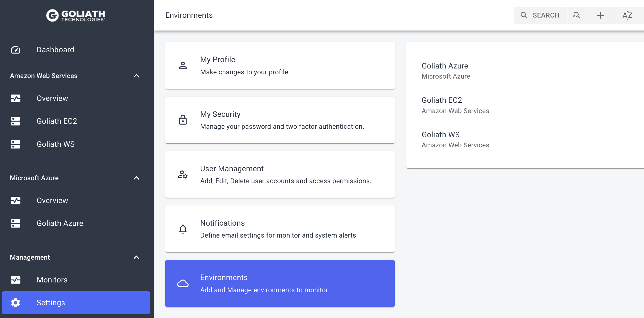Click Amazon Web Services subtitle under Goliath WS

click(x=455, y=145)
